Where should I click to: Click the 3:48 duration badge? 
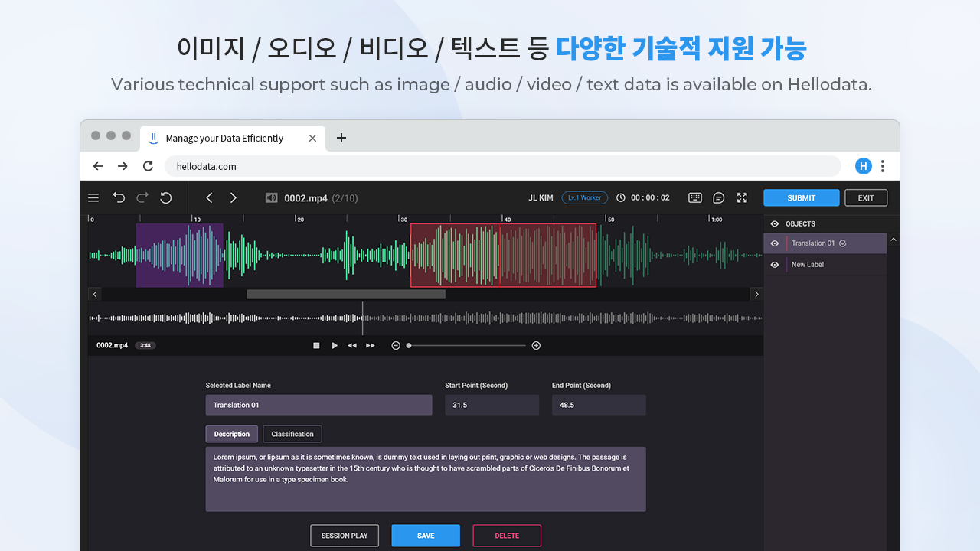(145, 345)
